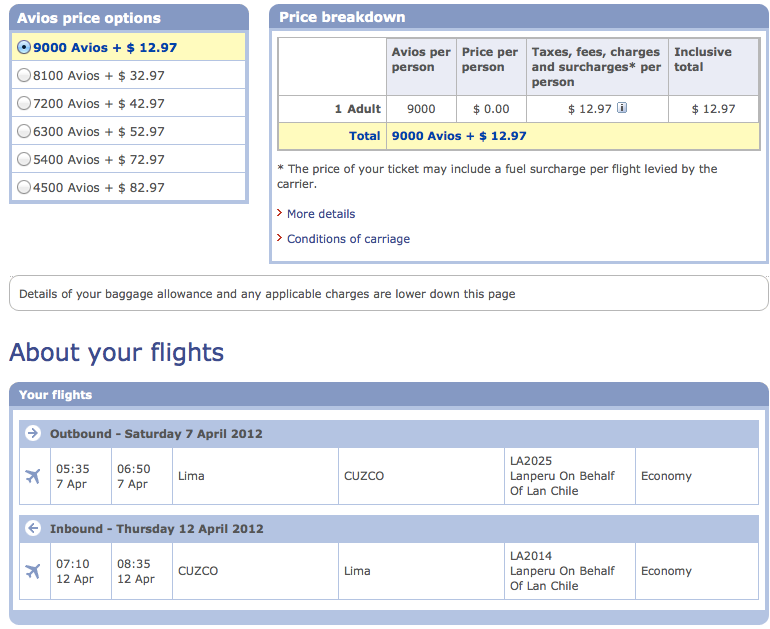Click the taxes info icon beside $12.97
This screenshot has width=770, height=629.
pyautogui.click(x=622, y=109)
